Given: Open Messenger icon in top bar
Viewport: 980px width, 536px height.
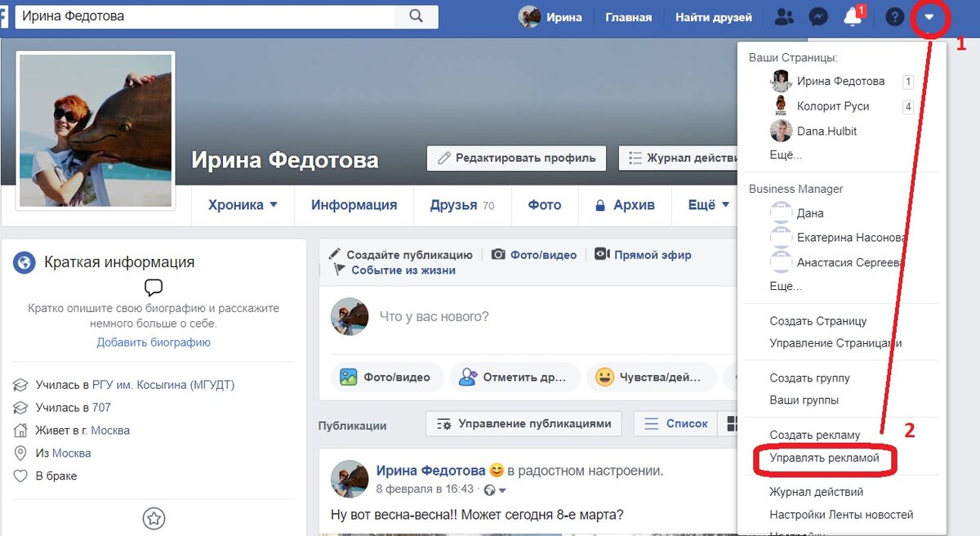Looking at the screenshot, I should (x=818, y=16).
